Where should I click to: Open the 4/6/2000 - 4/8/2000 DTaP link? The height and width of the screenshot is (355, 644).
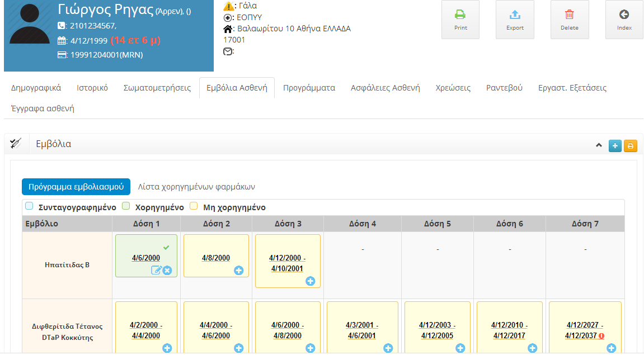coord(288,330)
